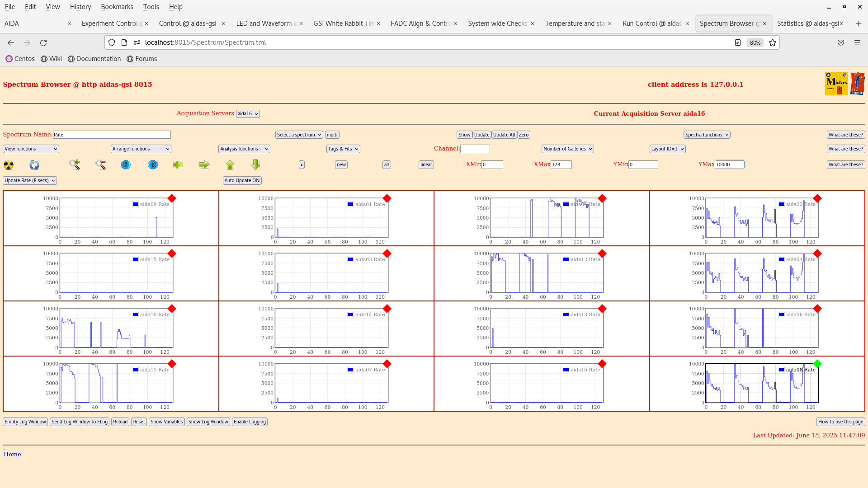Click the green down arrow icon
This screenshot has width=868, height=488.
(256, 165)
